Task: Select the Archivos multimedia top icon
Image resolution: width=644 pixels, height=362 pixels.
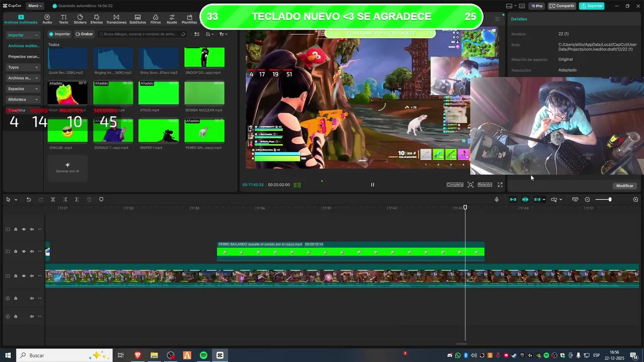Action: pyautogui.click(x=21, y=19)
